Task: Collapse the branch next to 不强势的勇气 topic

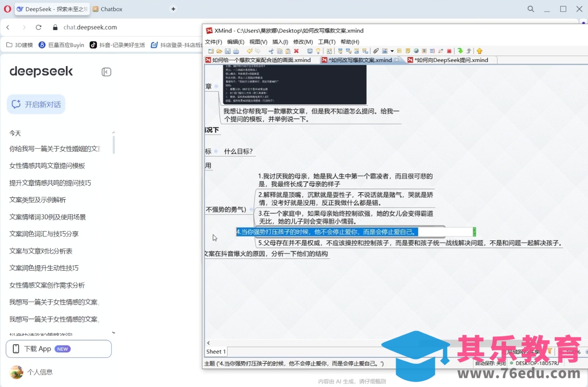Action: [251, 210]
